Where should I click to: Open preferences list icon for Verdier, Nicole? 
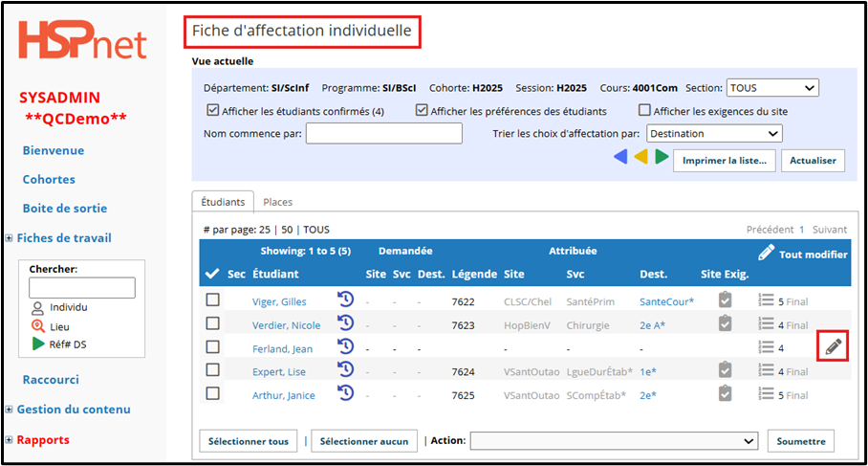coord(766,323)
